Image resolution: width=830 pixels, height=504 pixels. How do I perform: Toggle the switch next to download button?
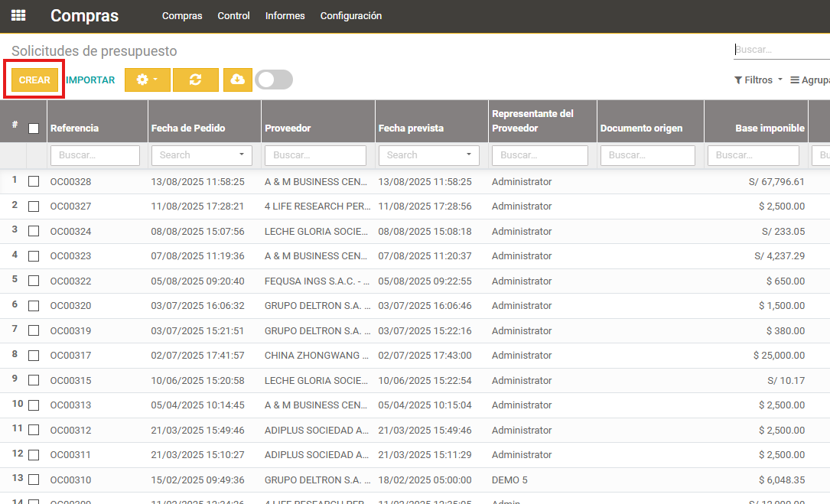(x=274, y=80)
